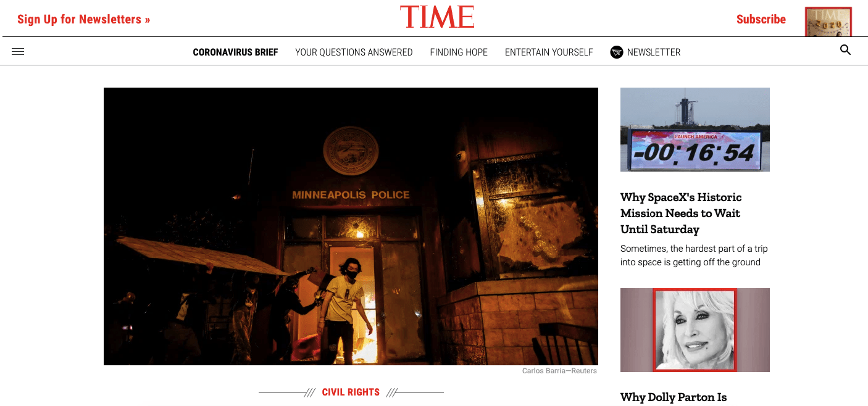868x406 pixels.
Task: Click the Civil Rights section label
Action: click(x=351, y=392)
